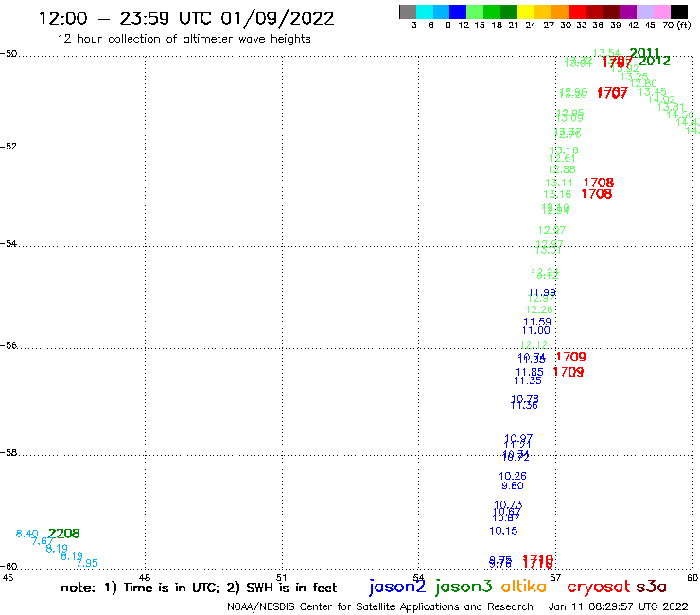The image size is (700, 615).
Task: Click the latitude axis label -52
Action: click(x=9, y=147)
